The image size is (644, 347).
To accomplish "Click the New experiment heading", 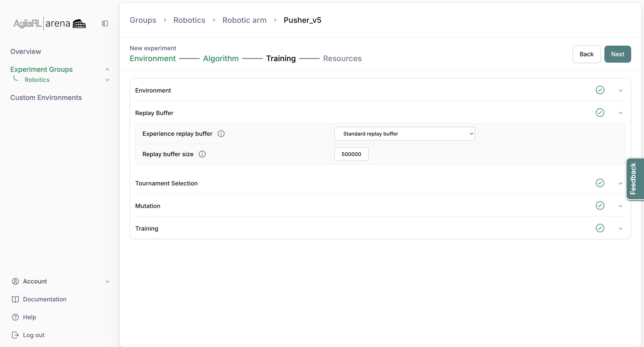I will (x=153, y=48).
